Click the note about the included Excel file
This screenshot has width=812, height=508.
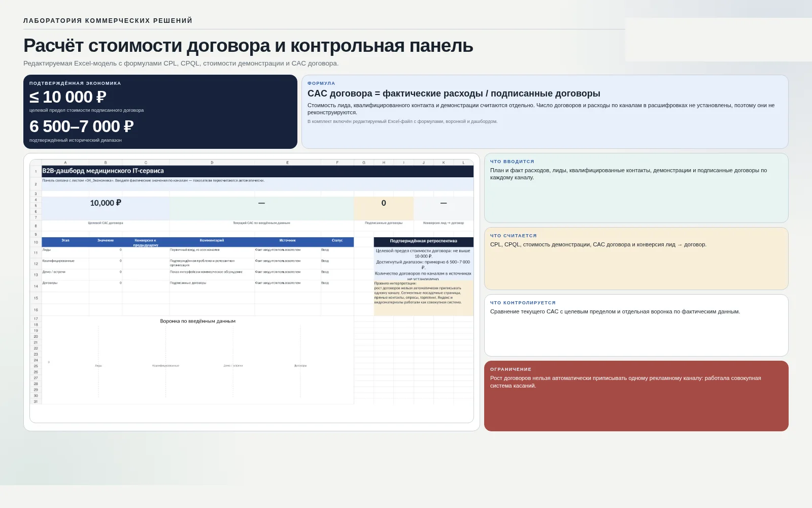[402, 121]
